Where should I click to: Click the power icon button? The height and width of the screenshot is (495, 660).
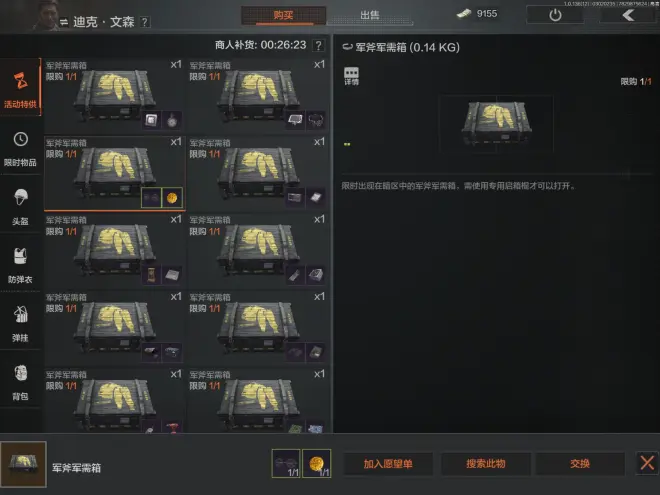pyautogui.click(x=555, y=15)
